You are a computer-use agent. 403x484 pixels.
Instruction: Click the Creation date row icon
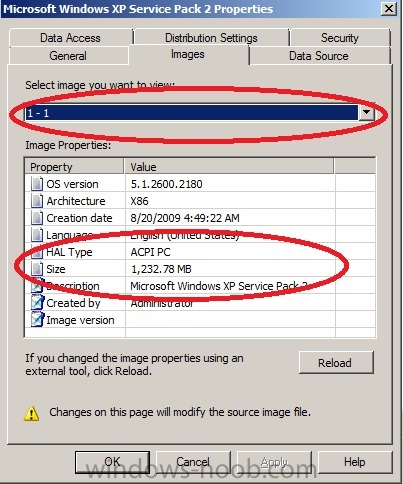tap(37, 218)
